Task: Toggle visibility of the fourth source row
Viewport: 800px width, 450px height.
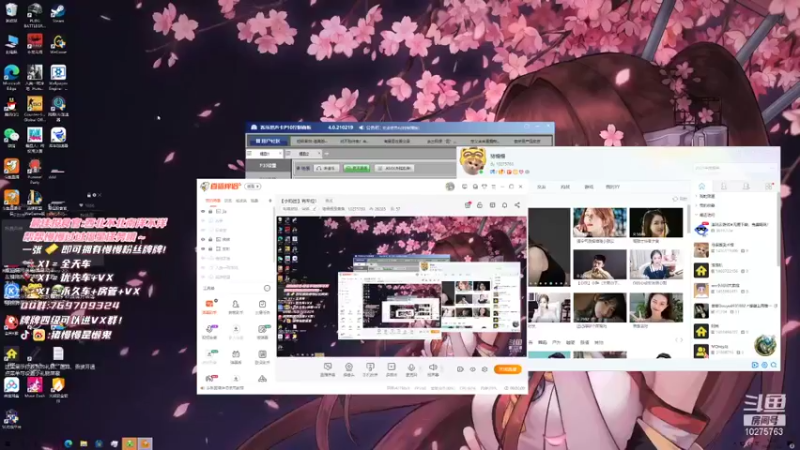Action: [x=203, y=239]
